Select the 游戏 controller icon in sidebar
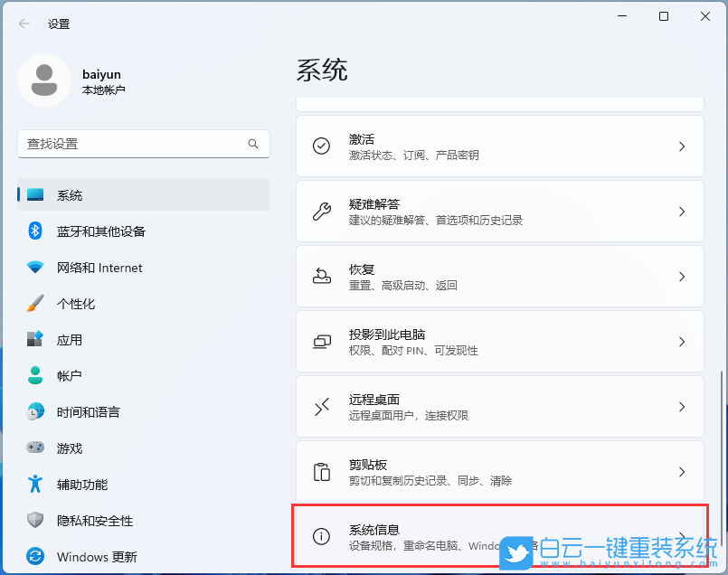Screen dimensions: 728x575 tap(35, 448)
